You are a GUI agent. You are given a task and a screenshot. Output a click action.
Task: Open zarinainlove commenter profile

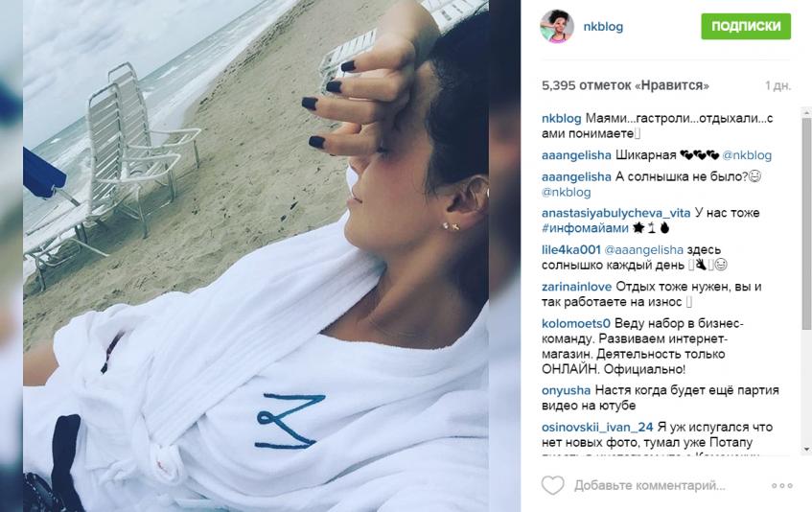576,287
